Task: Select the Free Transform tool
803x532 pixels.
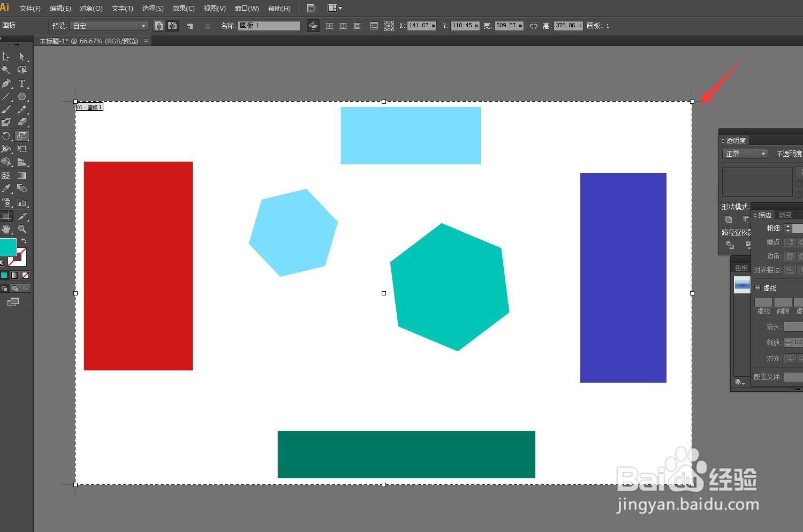Action: pos(22,149)
